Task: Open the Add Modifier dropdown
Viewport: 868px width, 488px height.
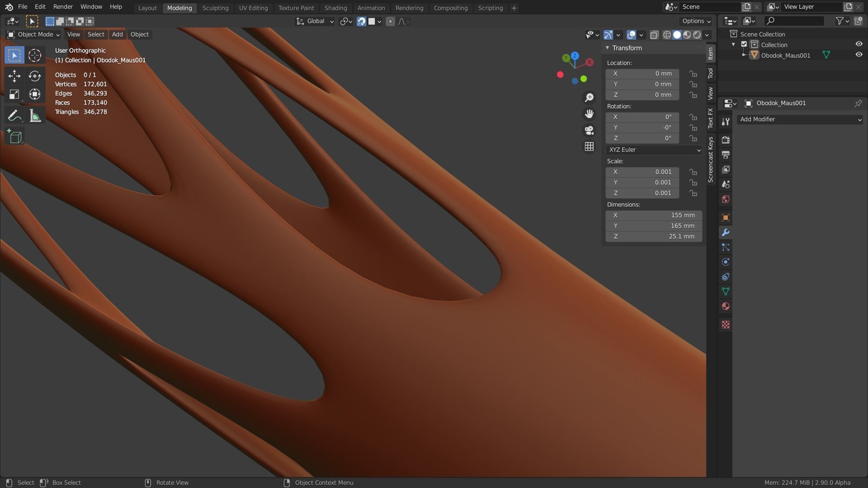Action: [x=800, y=119]
